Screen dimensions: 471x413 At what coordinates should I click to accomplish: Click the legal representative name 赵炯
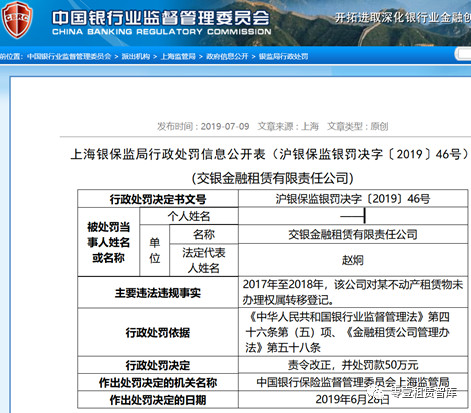click(353, 260)
